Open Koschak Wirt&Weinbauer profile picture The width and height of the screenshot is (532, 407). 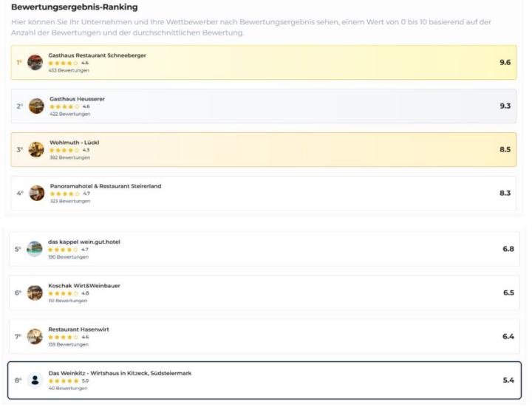[x=35, y=293]
